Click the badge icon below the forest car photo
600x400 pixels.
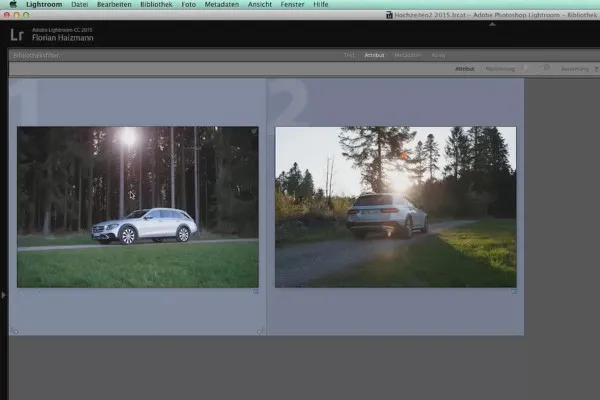[254, 292]
